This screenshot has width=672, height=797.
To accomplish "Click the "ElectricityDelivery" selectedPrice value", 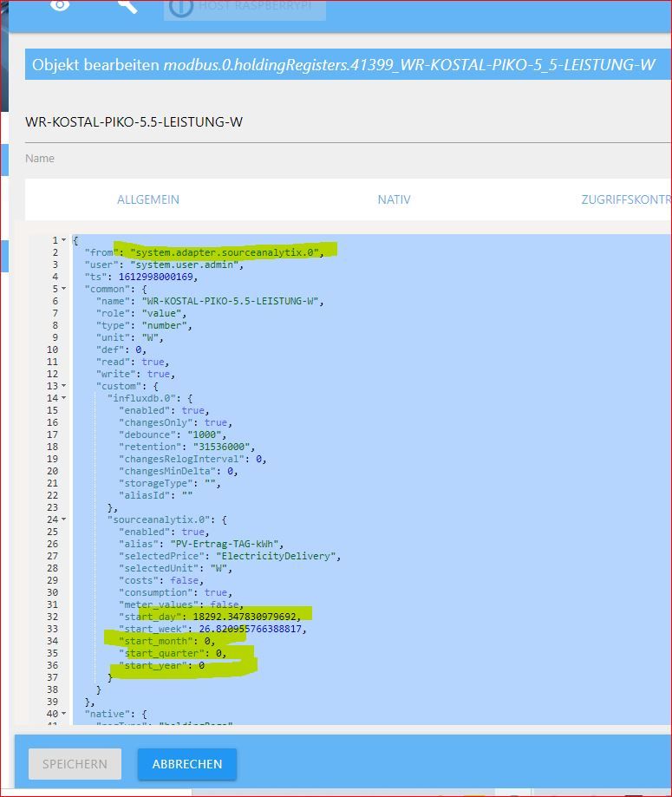I will click(x=276, y=556).
